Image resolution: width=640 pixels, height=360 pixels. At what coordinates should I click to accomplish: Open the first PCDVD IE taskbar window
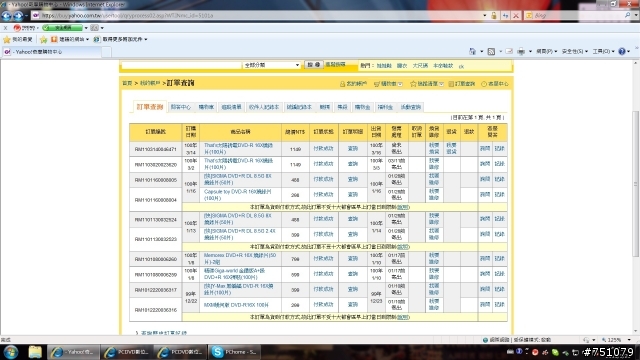(127, 352)
